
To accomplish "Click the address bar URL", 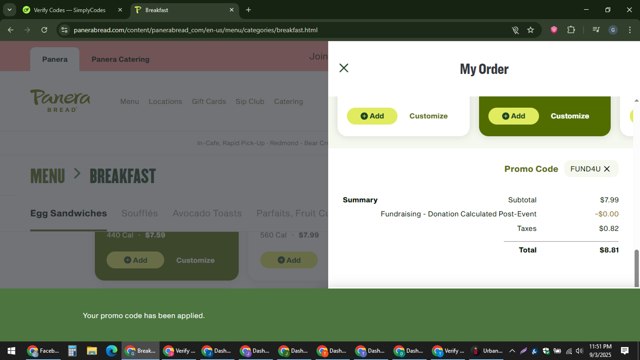I will coord(196,30).
